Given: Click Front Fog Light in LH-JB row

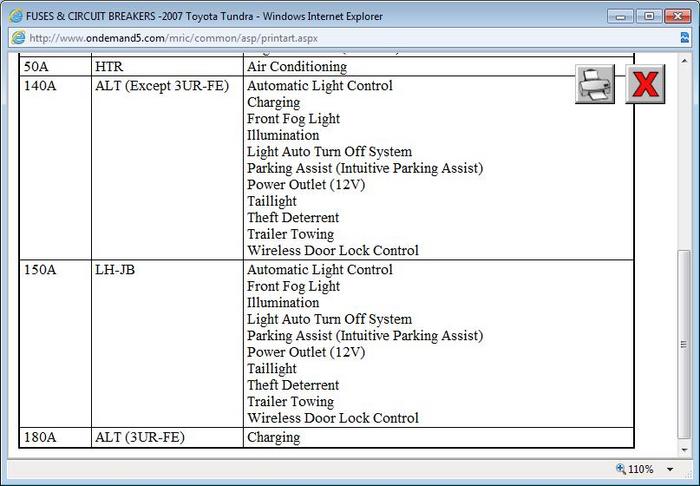Looking at the screenshot, I should [x=293, y=286].
